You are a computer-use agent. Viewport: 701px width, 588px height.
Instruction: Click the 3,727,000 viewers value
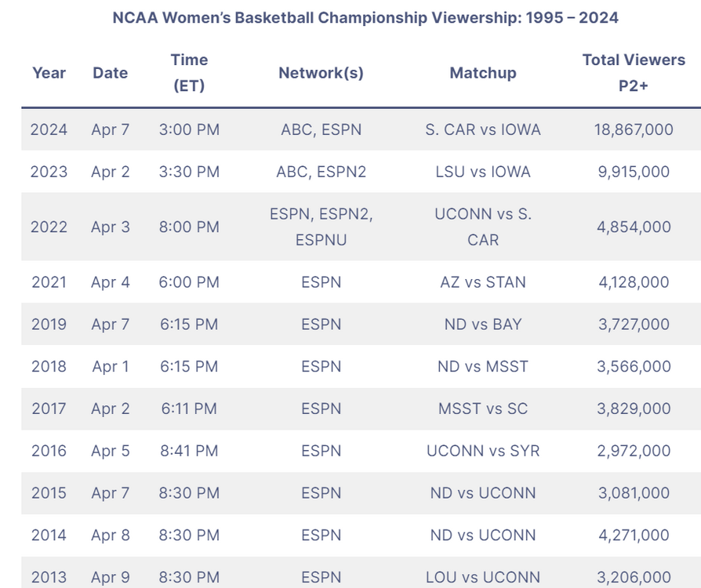click(634, 325)
